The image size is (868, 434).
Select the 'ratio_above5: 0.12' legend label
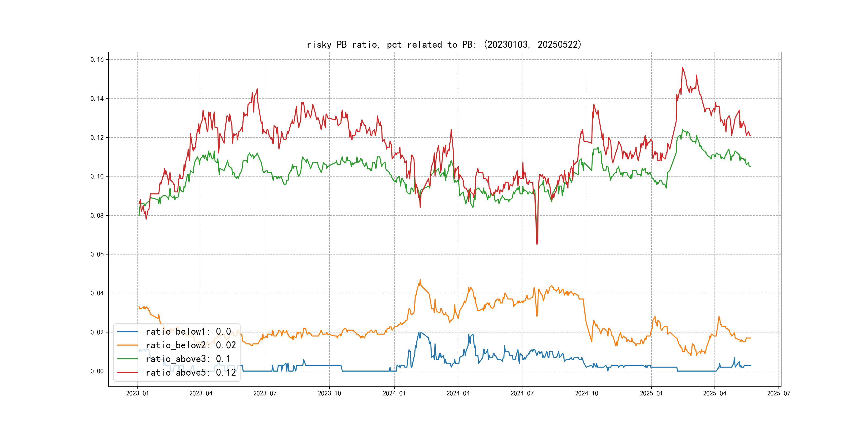[191, 372]
